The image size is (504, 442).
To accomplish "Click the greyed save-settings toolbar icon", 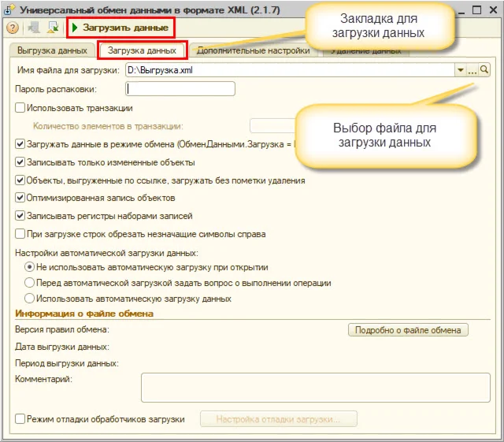I will tap(34, 28).
